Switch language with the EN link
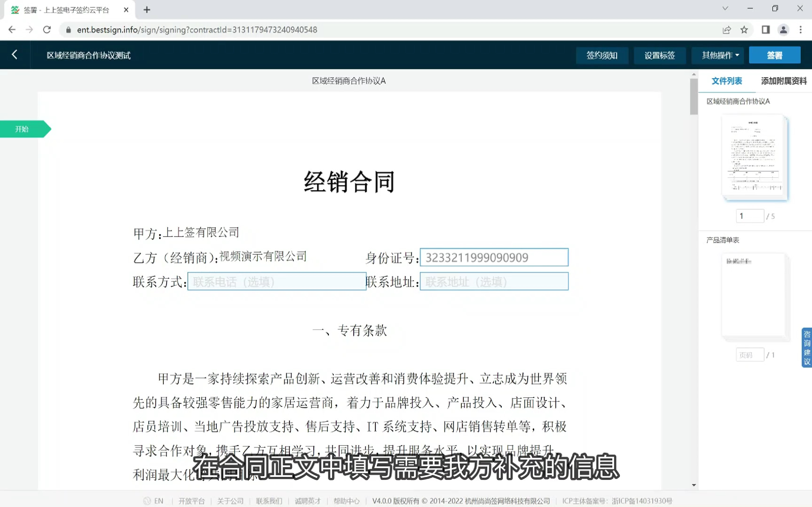 click(159, 501)
